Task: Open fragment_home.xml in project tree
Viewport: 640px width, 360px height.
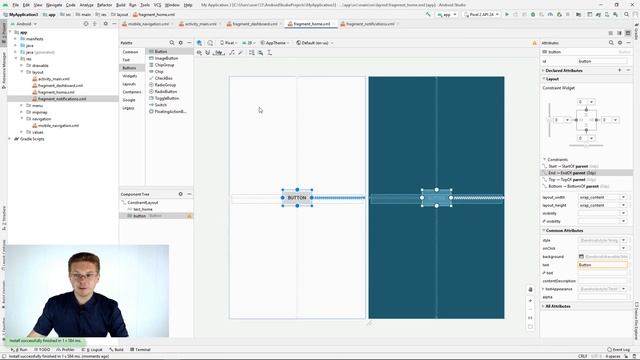Action: point(56,92)
